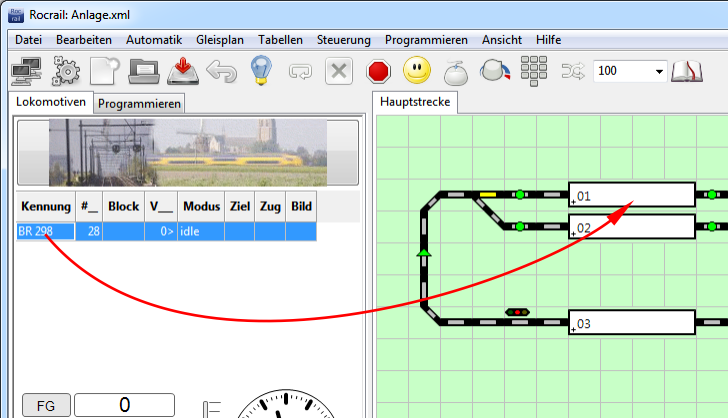Click the save plan download icon
The width and height of the screenshot is (728, 418).
(183, 71)
